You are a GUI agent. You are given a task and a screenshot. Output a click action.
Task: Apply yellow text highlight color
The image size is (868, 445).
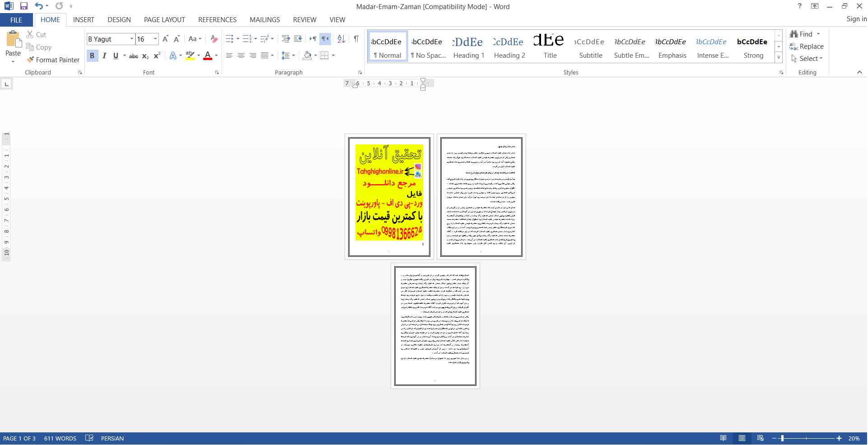tap(190, 56)
